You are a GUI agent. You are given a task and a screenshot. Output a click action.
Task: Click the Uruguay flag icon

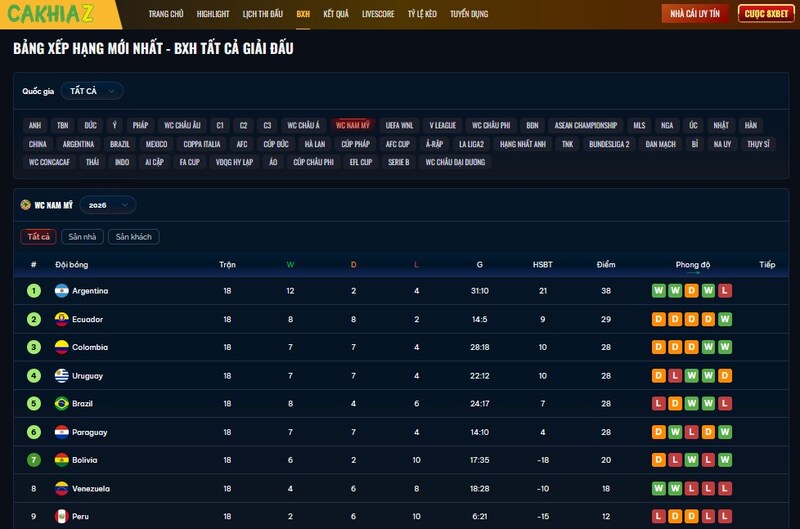click(61, 376)
